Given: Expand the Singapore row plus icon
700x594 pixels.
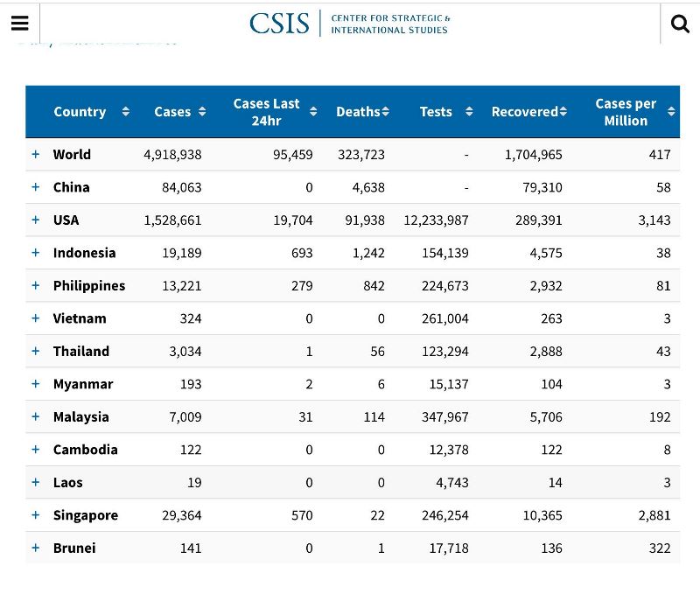Looking at the screenshot, I should (x=36, y=515).
